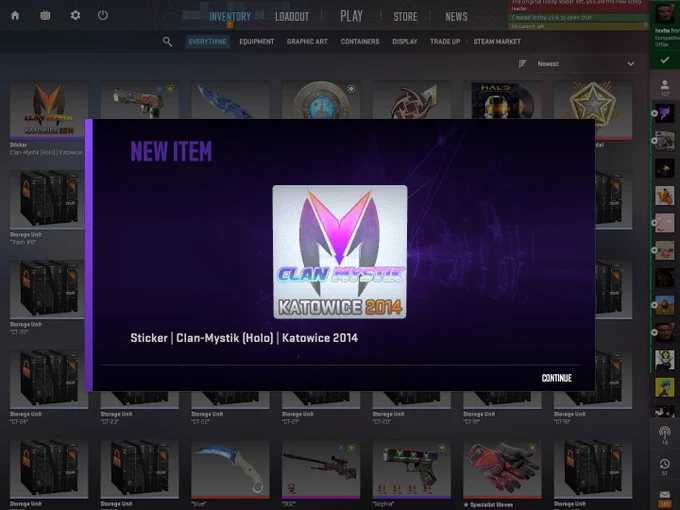Select the round coin item in top row
This screenshot has height=510, width=680.
point(321,100)
